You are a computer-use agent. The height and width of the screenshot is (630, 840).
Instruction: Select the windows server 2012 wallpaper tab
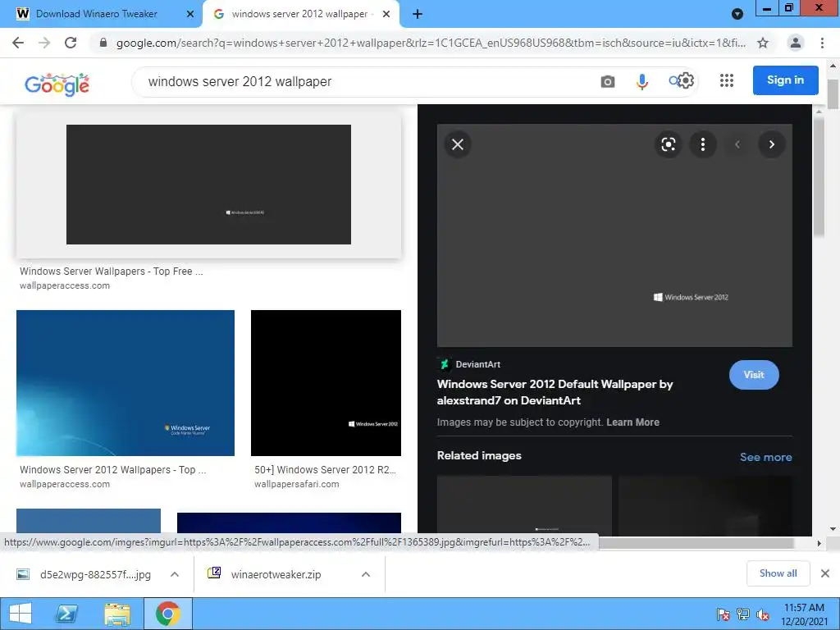299,14
